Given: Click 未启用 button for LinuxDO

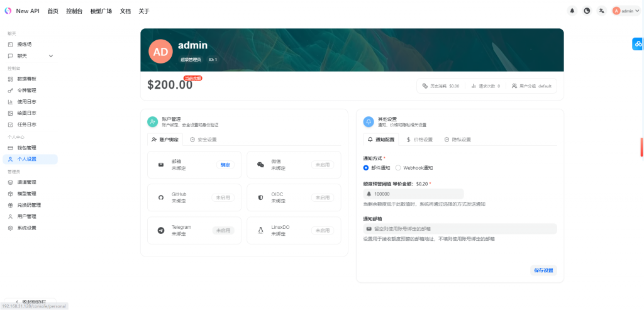Looking at the screenshot, I should 323,230.
